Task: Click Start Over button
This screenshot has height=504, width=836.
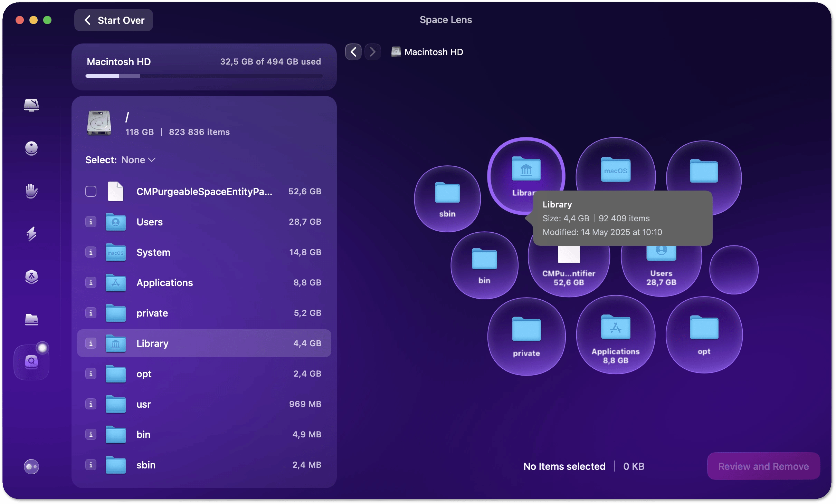Action: (x=114, y=20)
